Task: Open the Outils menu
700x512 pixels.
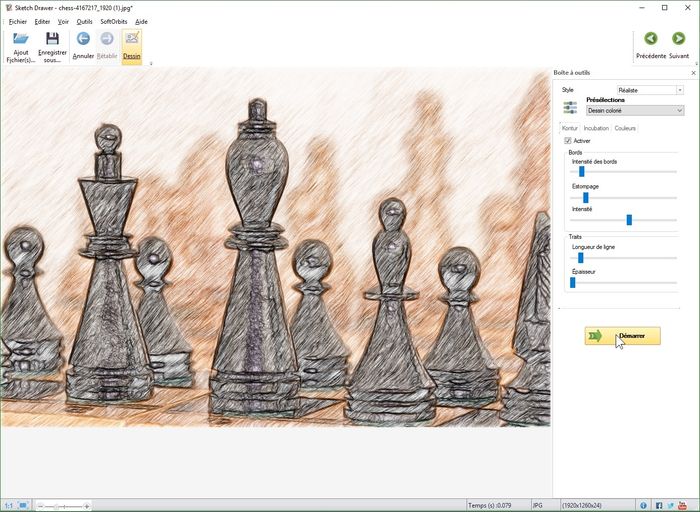Action: 84,21
